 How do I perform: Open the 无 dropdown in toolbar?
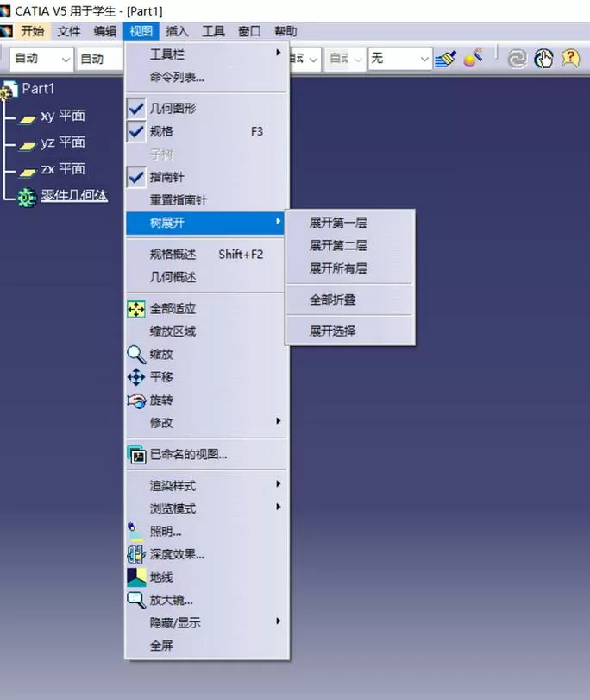(x=400, y=59)
